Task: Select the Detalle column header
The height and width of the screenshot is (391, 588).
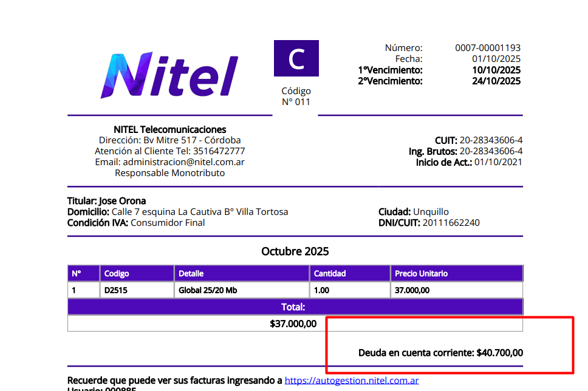Action: point(191,274)
